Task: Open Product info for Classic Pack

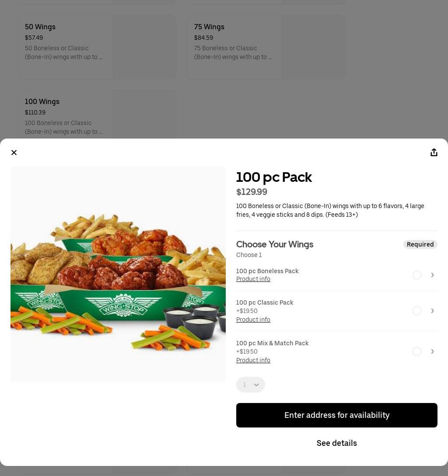Action: [253, 320]
